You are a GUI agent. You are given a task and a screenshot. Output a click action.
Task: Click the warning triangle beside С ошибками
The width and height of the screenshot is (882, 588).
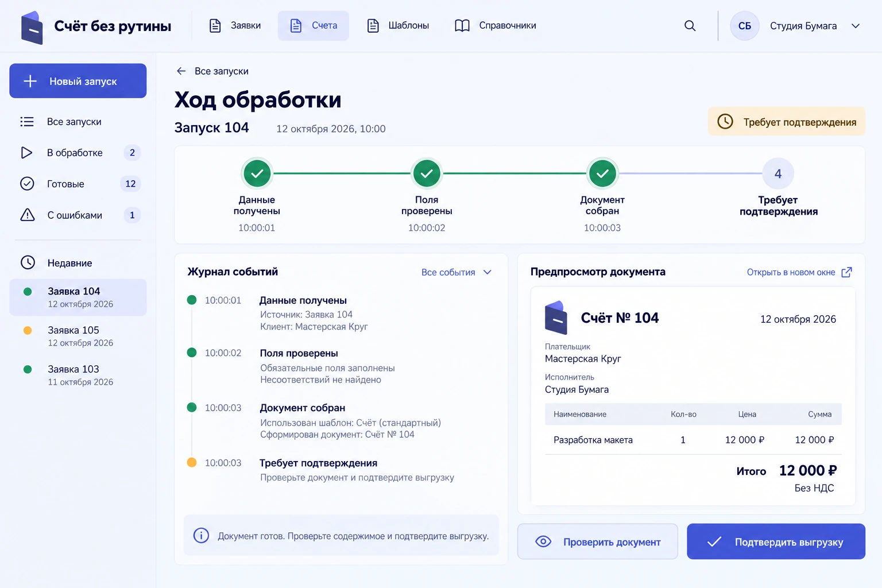tap(28, 215)
